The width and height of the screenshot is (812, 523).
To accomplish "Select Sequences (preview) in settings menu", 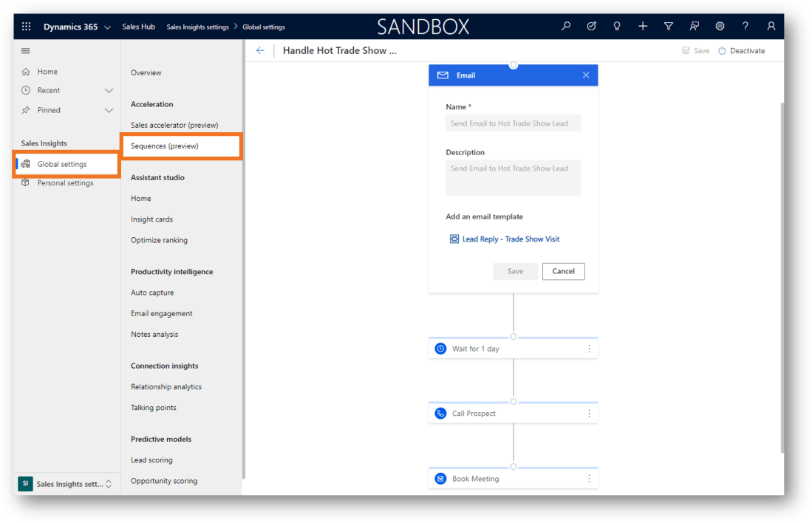I will [x=165, y=146].
